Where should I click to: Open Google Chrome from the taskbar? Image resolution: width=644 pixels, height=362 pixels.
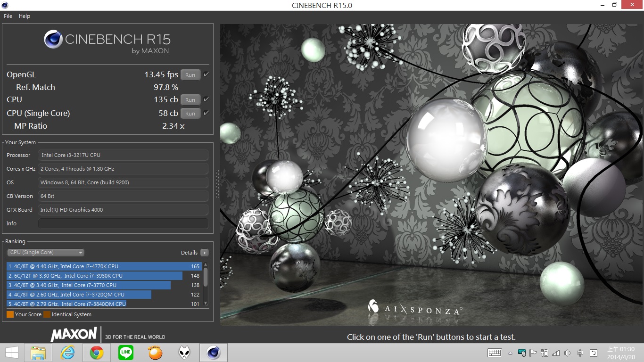pyautogui.click(x=97, y=353)
